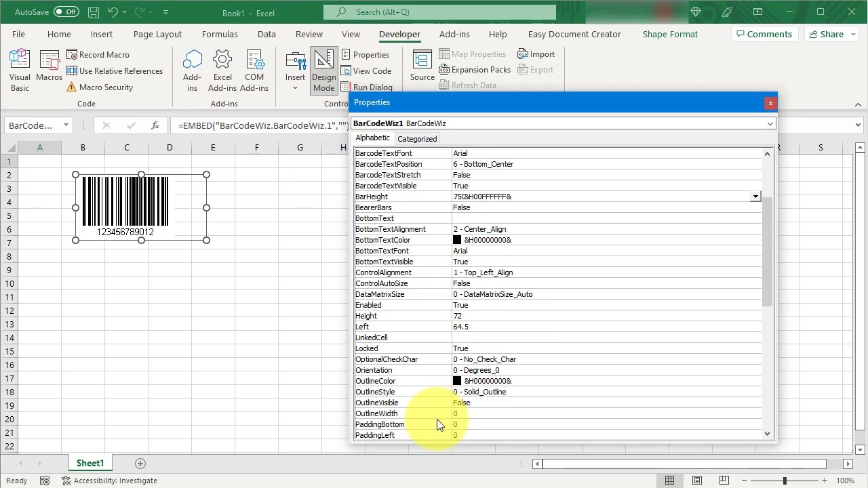Click View Code button
Image resolution: width=868 pixels, height=488 pixels.
pyautogui.click(x=366, y=70)
